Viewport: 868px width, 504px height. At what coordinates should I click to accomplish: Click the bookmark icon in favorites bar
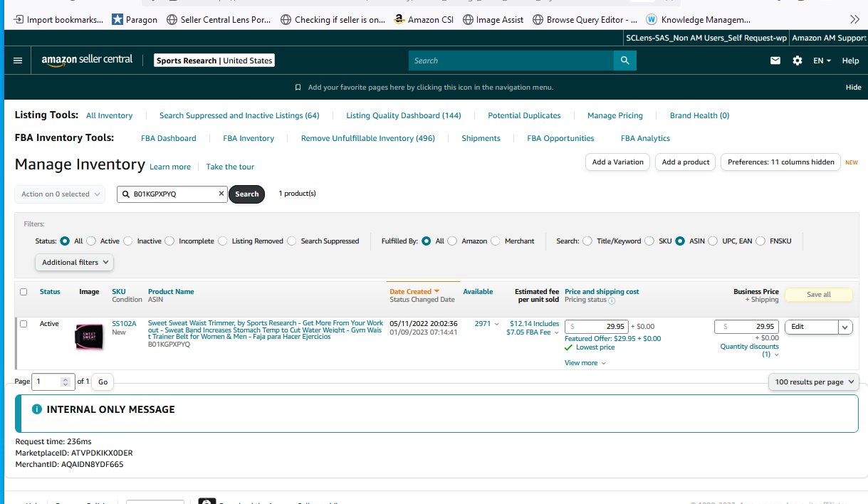pyautogui.click(x=298, y=88)
